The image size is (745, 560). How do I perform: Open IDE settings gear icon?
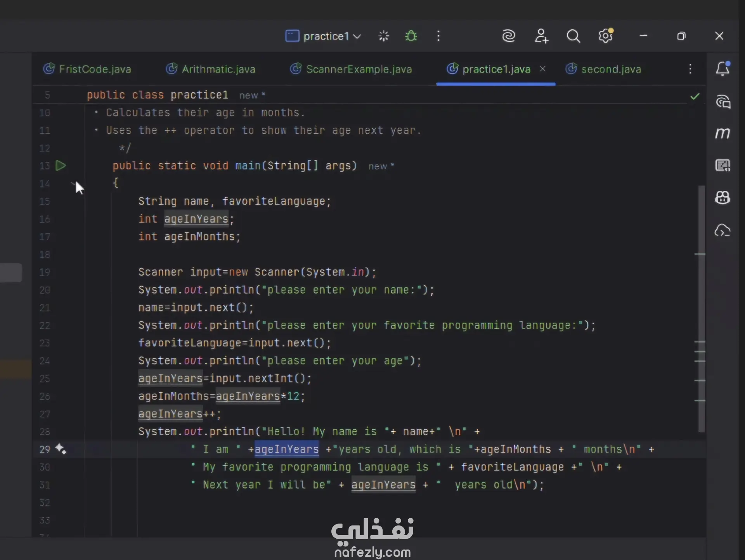coord(605,36)
